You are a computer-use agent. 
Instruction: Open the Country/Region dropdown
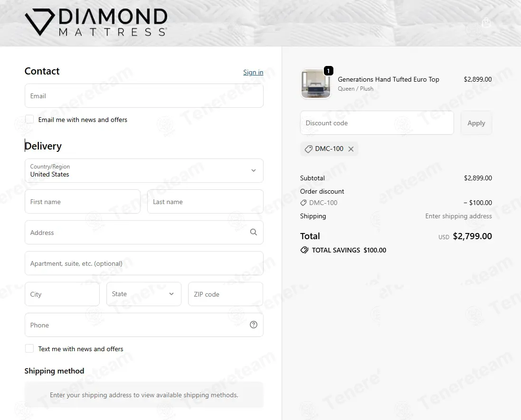144,171
